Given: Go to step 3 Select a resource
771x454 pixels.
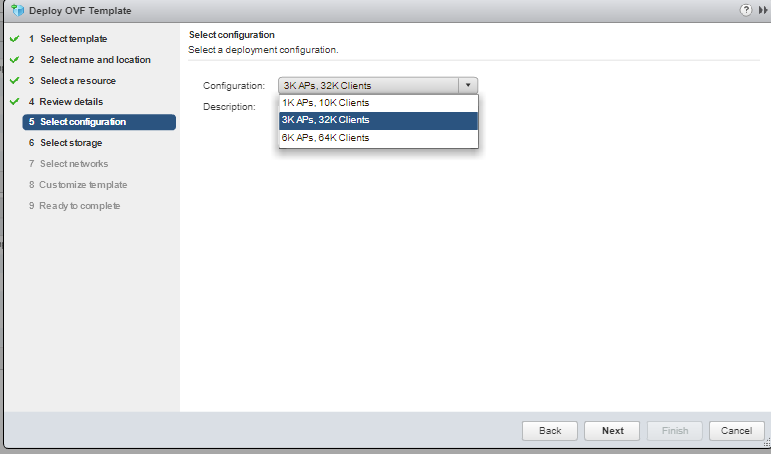Looking at the screenshot, I should pyautogui.click(x=72, y=81).
